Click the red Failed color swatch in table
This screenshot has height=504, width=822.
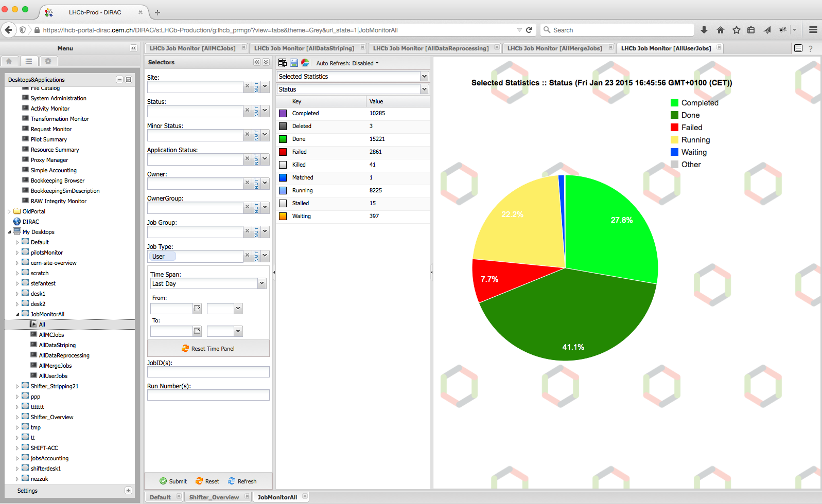pyautogui.click(x=283, y=152)
